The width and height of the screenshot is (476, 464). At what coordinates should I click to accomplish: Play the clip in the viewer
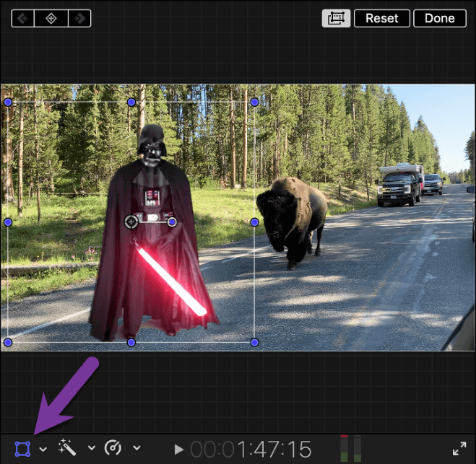pyautogui.click(x=179, y=449)
